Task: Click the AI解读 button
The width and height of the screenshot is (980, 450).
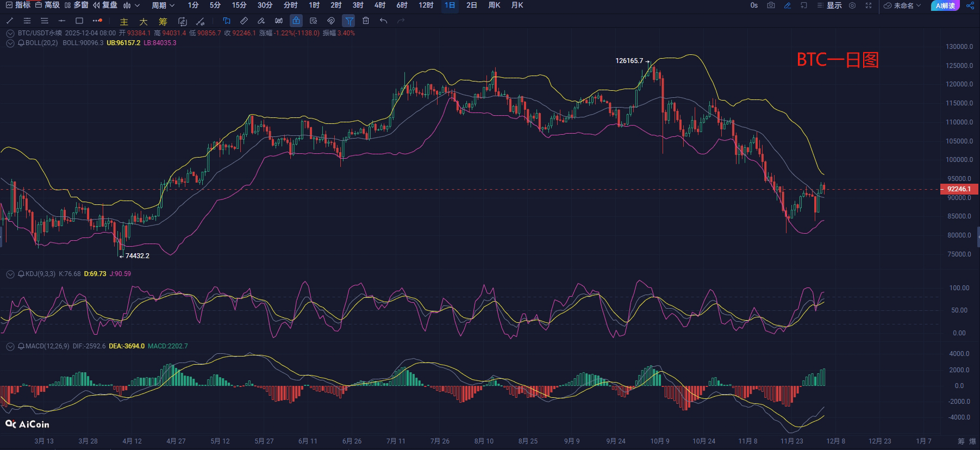Action: tap(945, 5)
